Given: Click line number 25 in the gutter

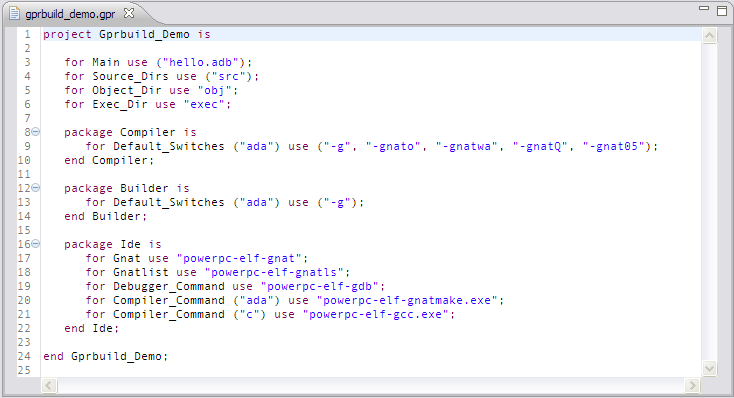Looking at the screenshot, I should click(24, 370).
